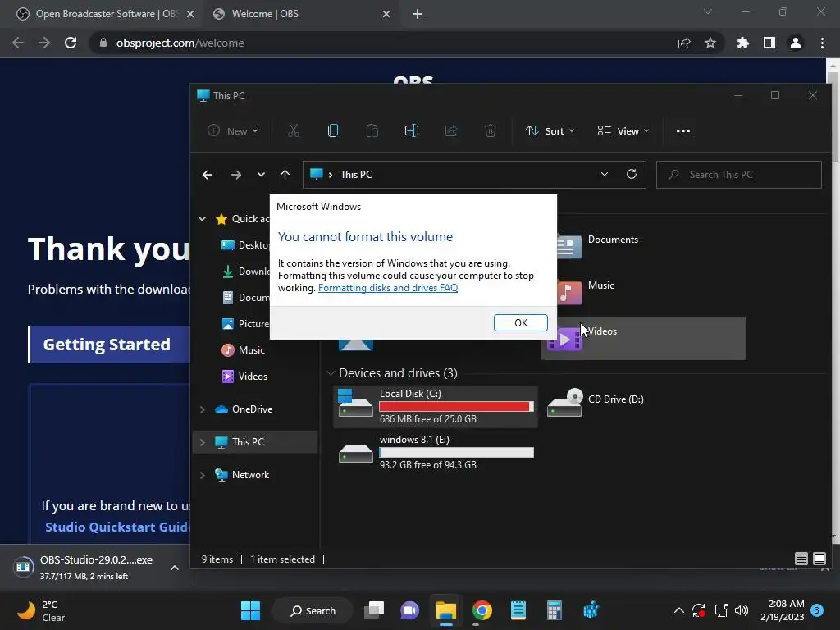Select the Local Disk (C:) drive
Image resolution: width=840 pixels, height=630 pixels.
(435, 406)
